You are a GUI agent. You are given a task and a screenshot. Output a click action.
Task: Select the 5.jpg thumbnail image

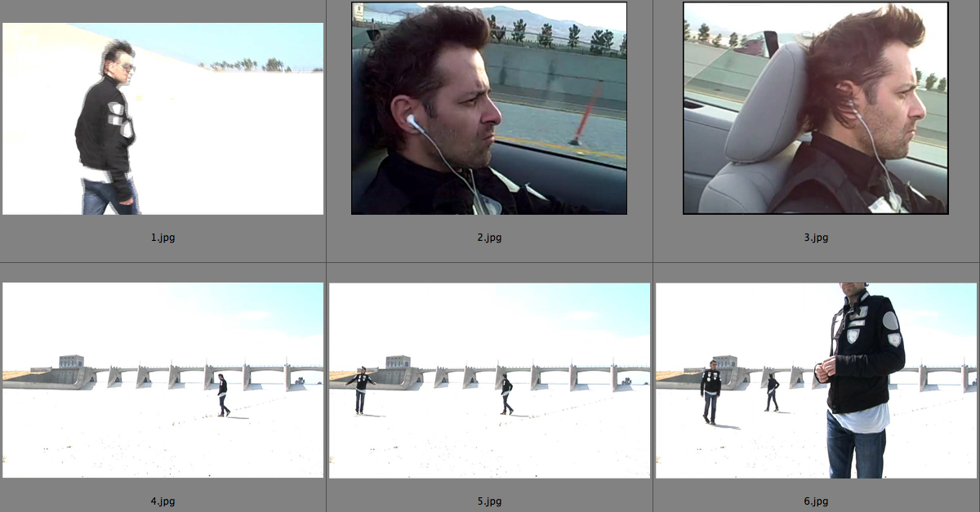coord(488,380)
